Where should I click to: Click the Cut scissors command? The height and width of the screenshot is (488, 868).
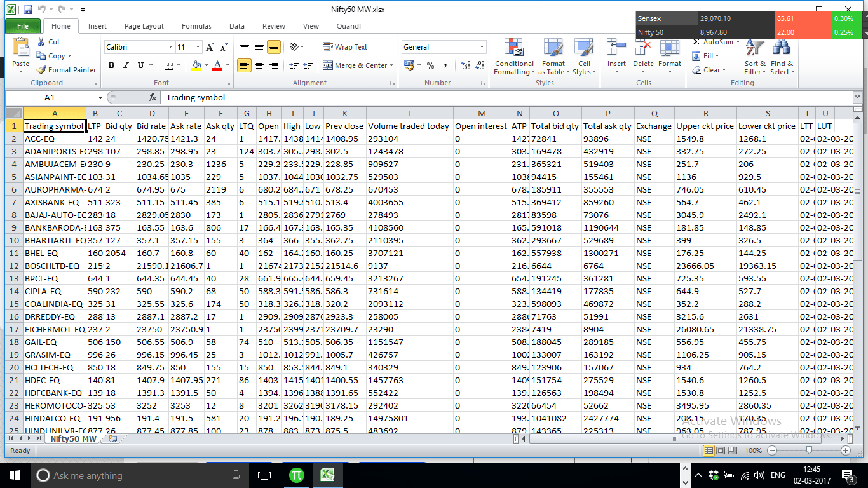coord(48,42)
